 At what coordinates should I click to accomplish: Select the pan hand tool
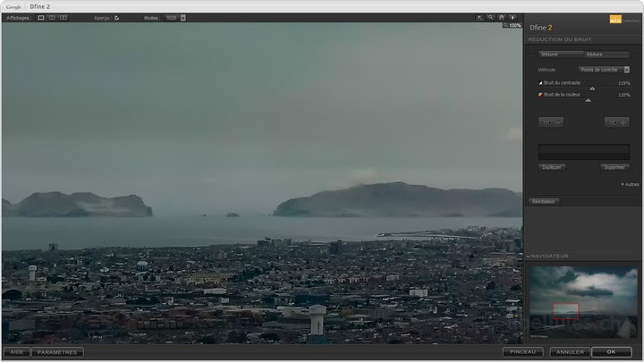(502, 18)
